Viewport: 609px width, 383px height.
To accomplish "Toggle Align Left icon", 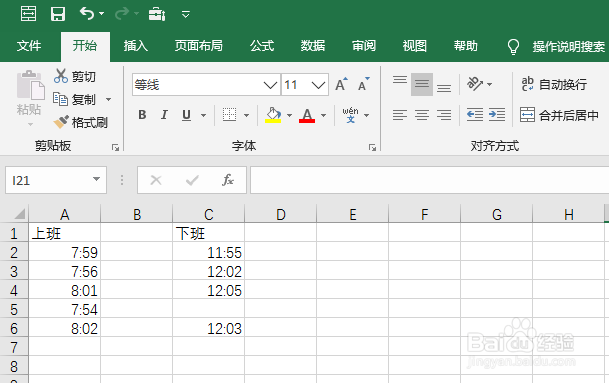I will [x=400, y=115].
